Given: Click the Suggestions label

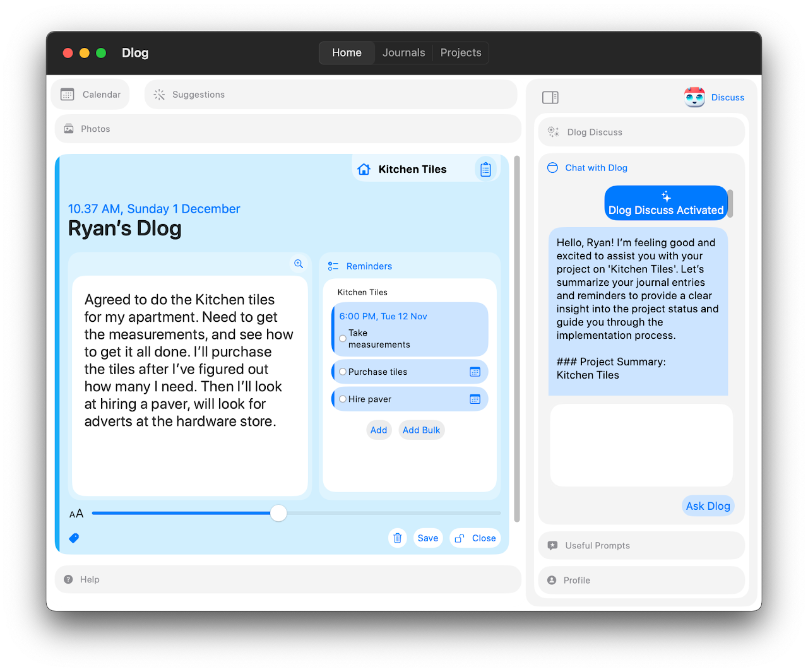Looking at the screenshot, I should coord(198,95).
